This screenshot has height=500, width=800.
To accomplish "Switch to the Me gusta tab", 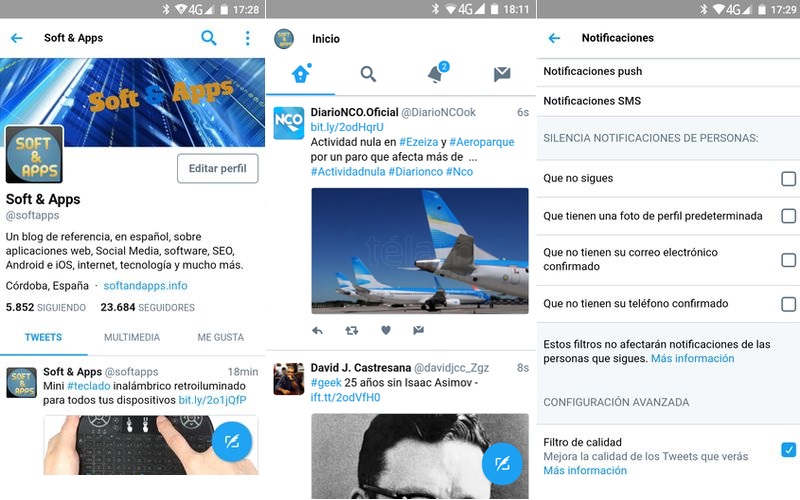I will point(221,337).
